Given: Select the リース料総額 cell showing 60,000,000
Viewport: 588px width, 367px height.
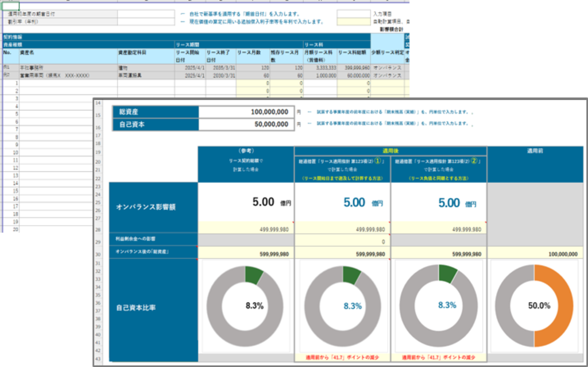Looking at the screenshot, I should click(353, 75).
